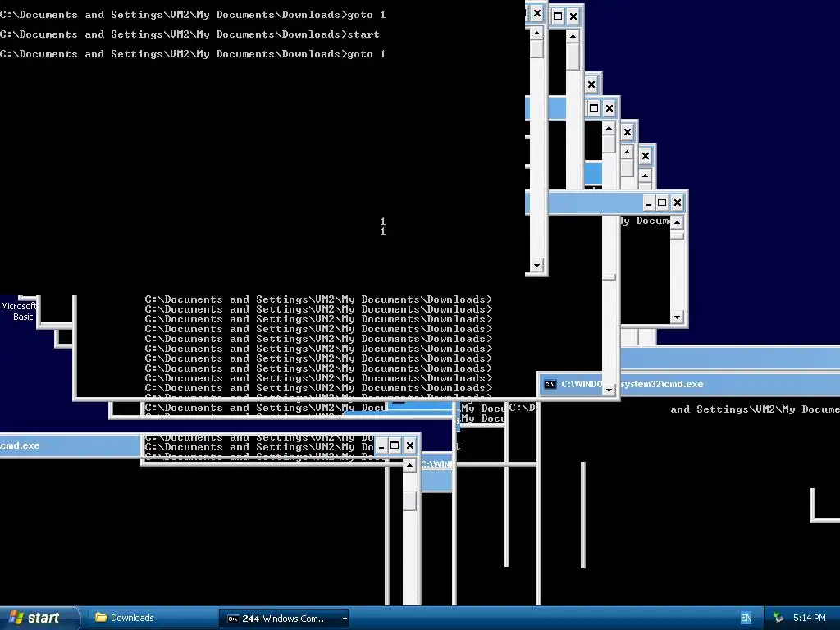Switch to the Downloads folder taskbar button
This screenshot has height=630, width=840.
click(151, 618)
